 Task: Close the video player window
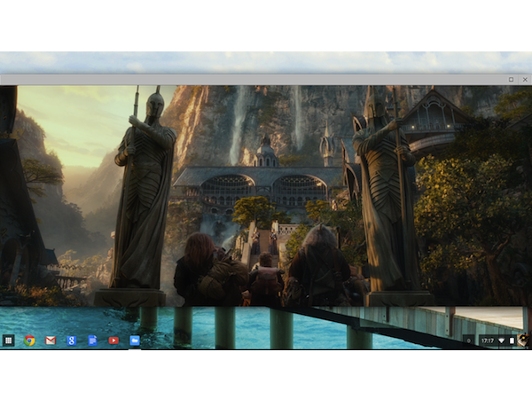(x=525, y=80)
